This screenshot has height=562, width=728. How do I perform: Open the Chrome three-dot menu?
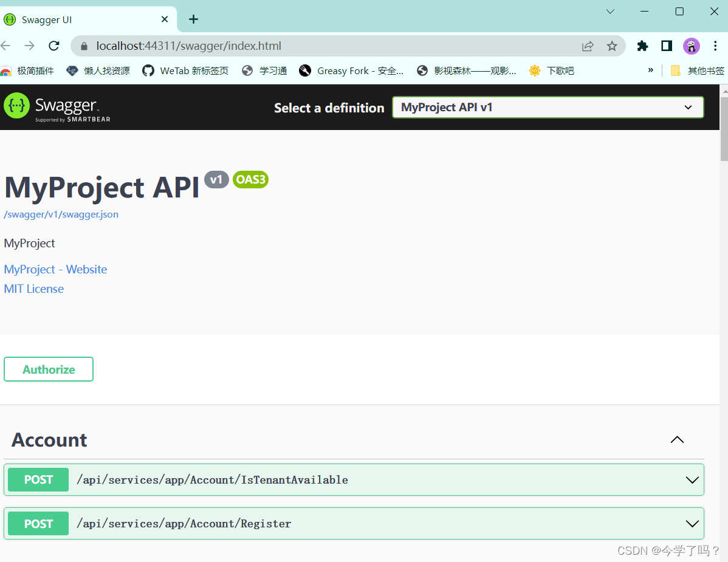pyautogui.click(x=715, y=46)
